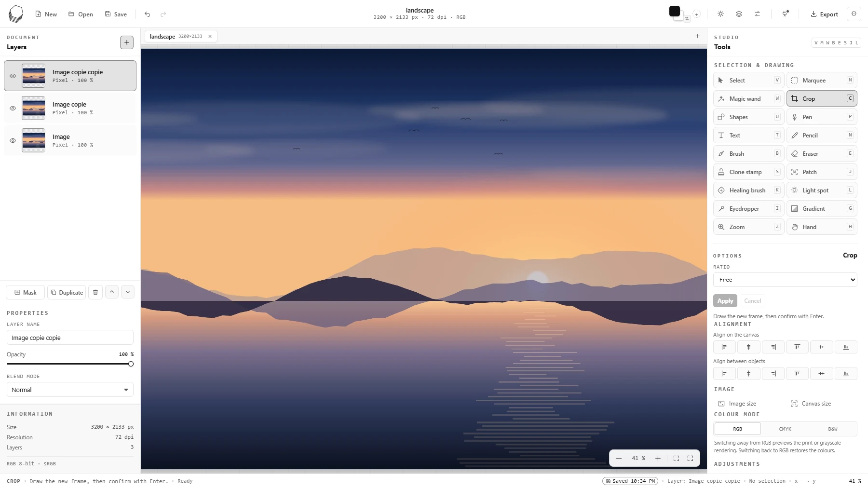The height and width of the screenshot is (488, 868).
Task: Select the Marquee tool
Action: pos(822,81)
